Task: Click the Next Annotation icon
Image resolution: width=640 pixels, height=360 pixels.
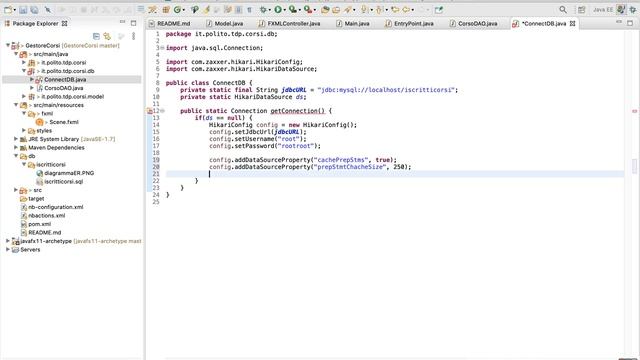Action: tap(363, 10)
